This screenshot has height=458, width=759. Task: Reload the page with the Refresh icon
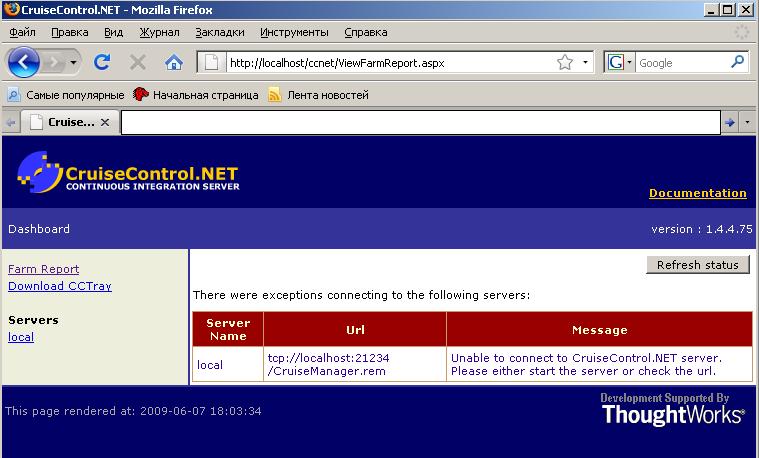pyautogui.click(x=102, y=62)
